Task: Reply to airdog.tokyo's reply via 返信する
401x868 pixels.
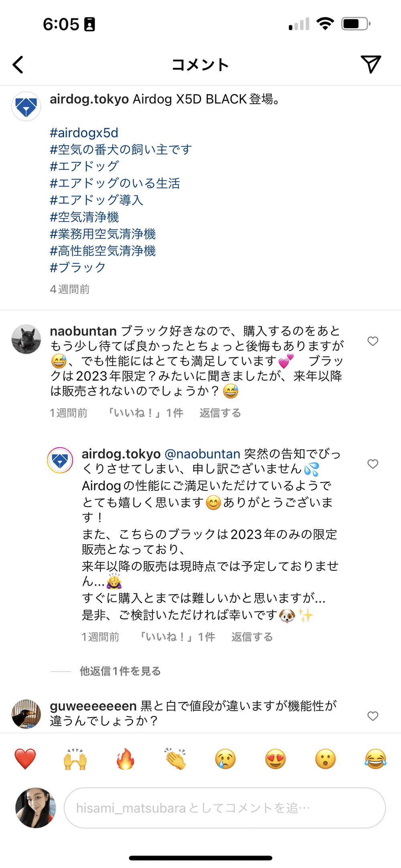Action: coord(252,637)
